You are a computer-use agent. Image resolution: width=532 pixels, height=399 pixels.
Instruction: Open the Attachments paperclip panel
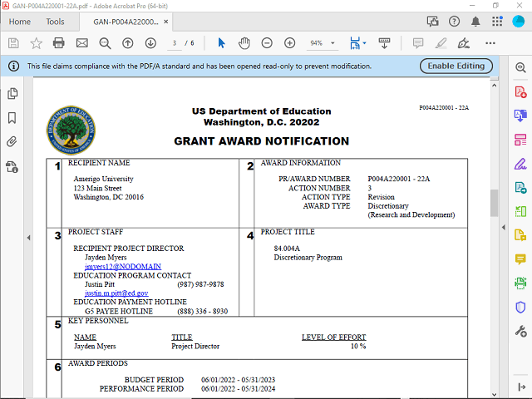click(12, 142)
